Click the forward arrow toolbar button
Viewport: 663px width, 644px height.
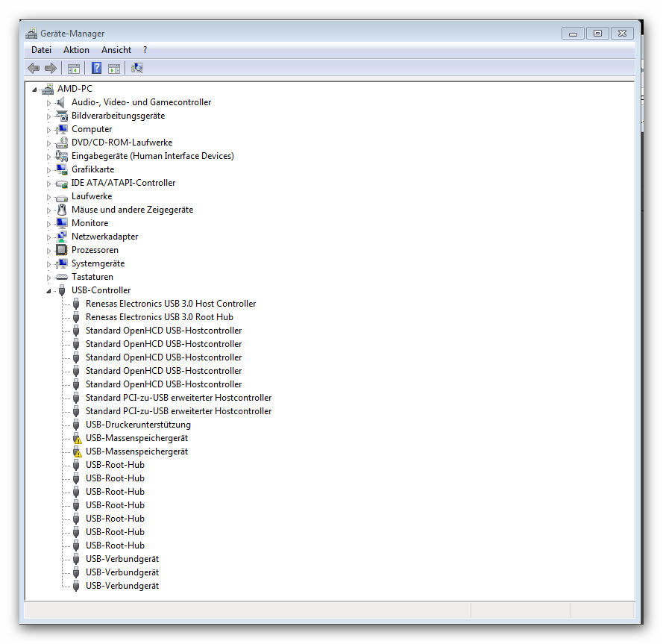pos(51,69)
